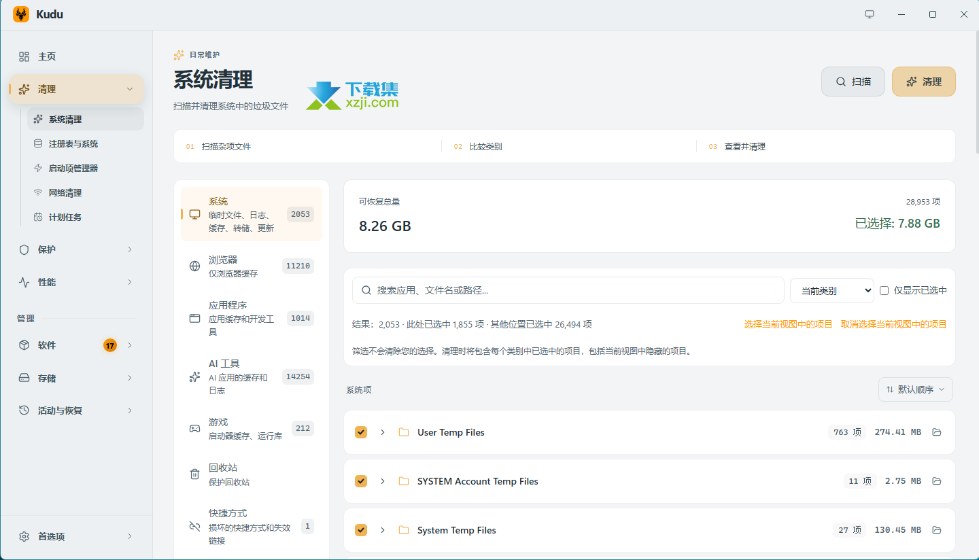
Task: Go to 主页 in sidebar
Action: [76, 56]
